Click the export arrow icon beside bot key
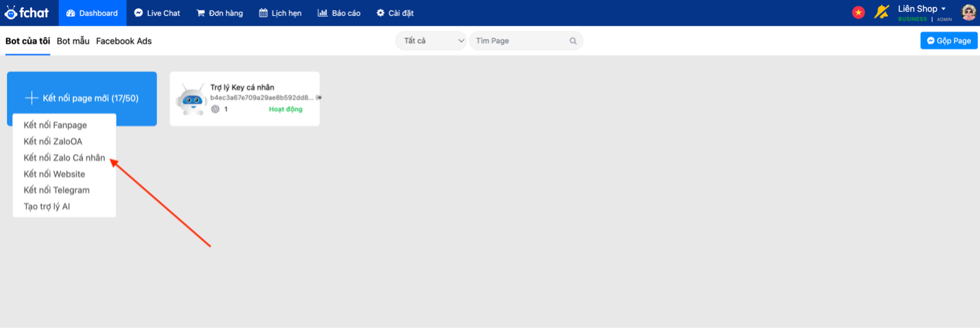Image resolution: width=980 pixels, height=330 pixels. pos(319,98)
